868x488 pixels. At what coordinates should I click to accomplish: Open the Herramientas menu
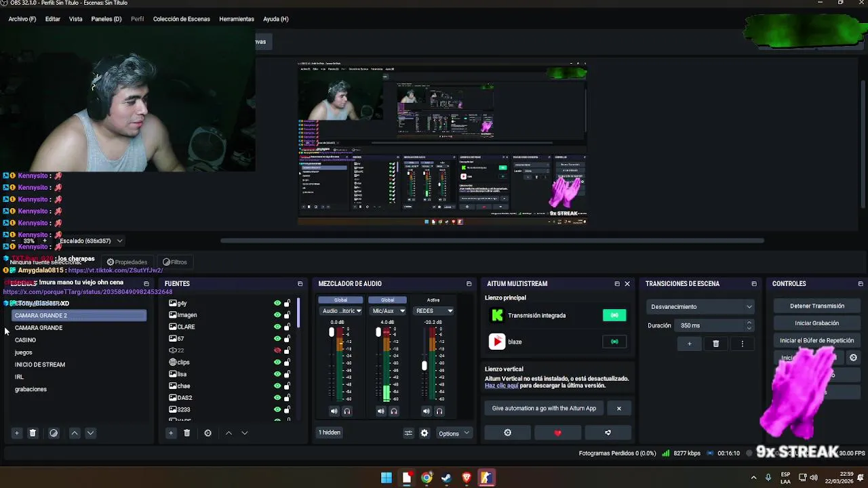click(237, 19)
